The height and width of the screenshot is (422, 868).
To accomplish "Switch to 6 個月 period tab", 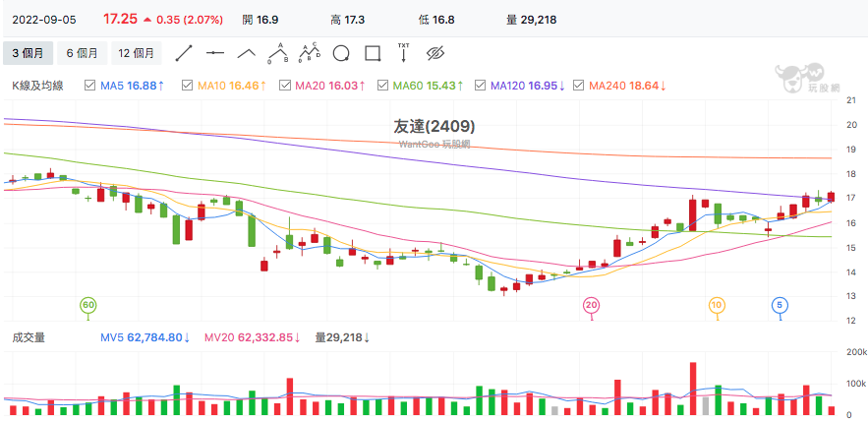I will (x=82, y=53).
